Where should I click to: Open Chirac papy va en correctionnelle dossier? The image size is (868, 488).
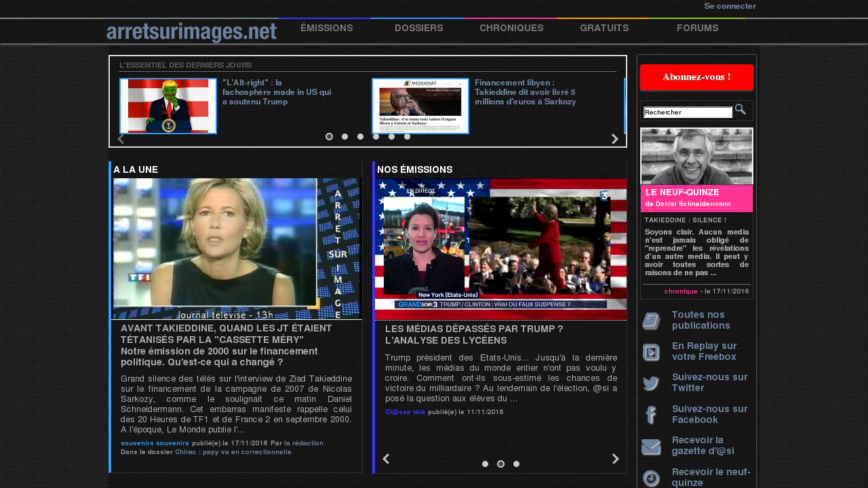click(x=233, y=452)
